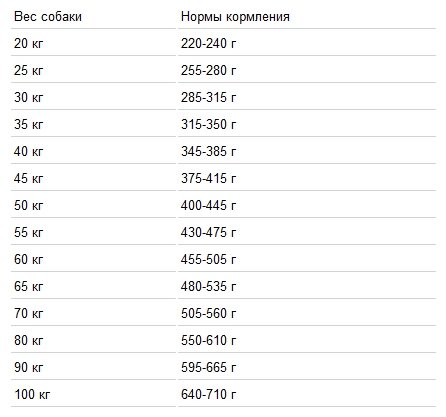446x417 pixels.
Task: Click the 'Нормы кормления' column header
Action: click(235, 17)
